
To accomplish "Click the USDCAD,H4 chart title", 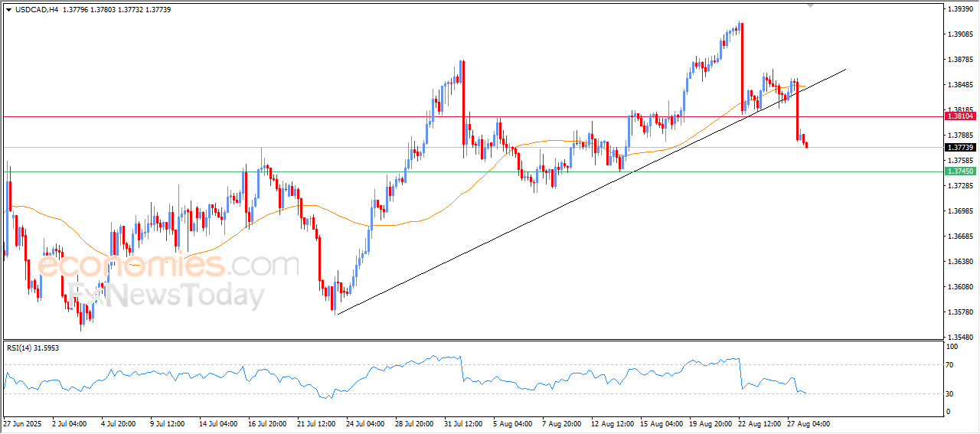I will pyautogui.click(x=37, y=9).
